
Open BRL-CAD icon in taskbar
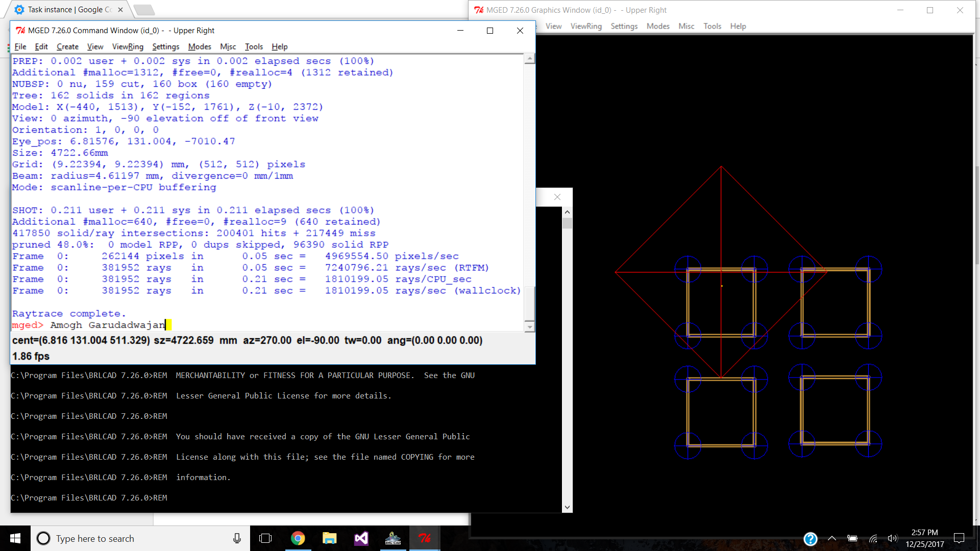[x=393, y=538]
